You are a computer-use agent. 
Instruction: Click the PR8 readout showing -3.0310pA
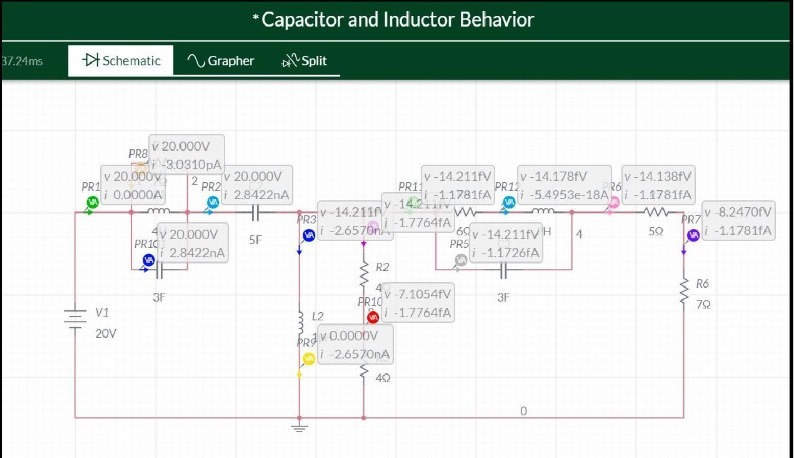(186, 155)
